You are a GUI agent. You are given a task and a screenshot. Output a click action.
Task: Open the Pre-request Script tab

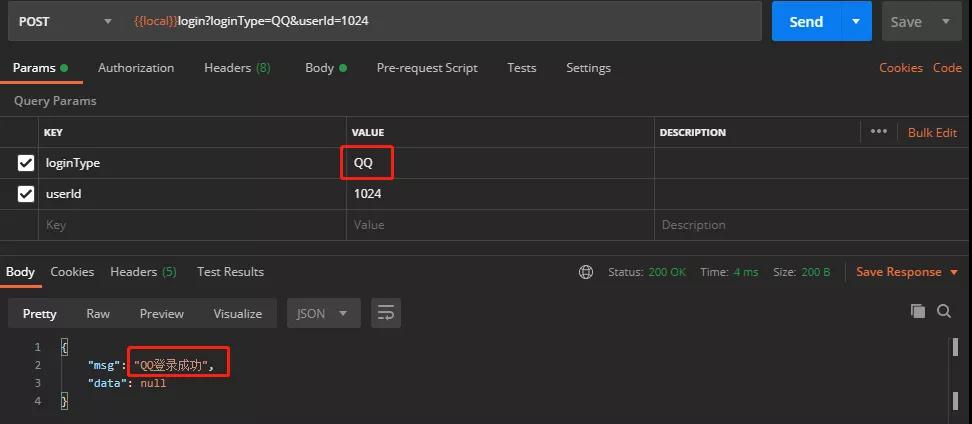pos(427,68)
